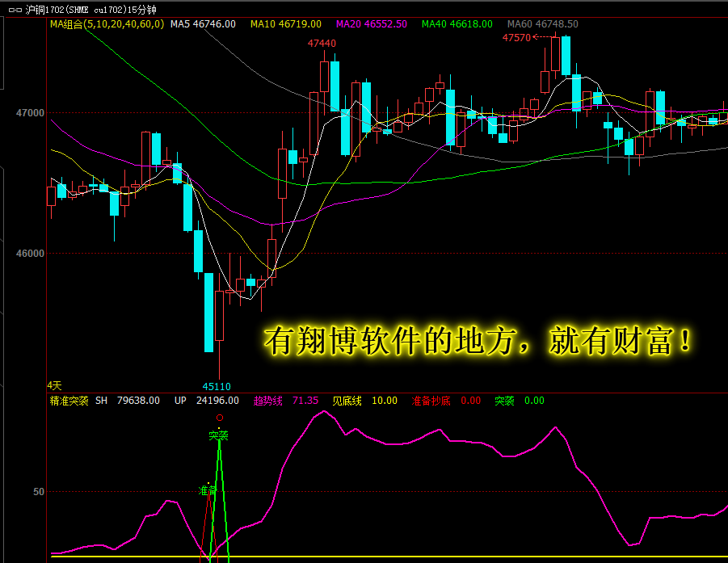Select the MA40 46618.00 legend value
728x563 pixels.
click(457, 24)
